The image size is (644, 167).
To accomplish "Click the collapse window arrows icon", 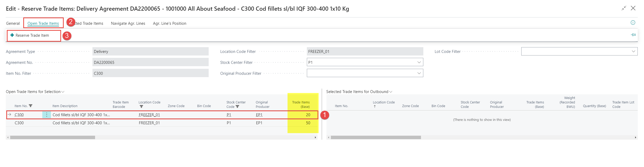I will click(624, 8).
